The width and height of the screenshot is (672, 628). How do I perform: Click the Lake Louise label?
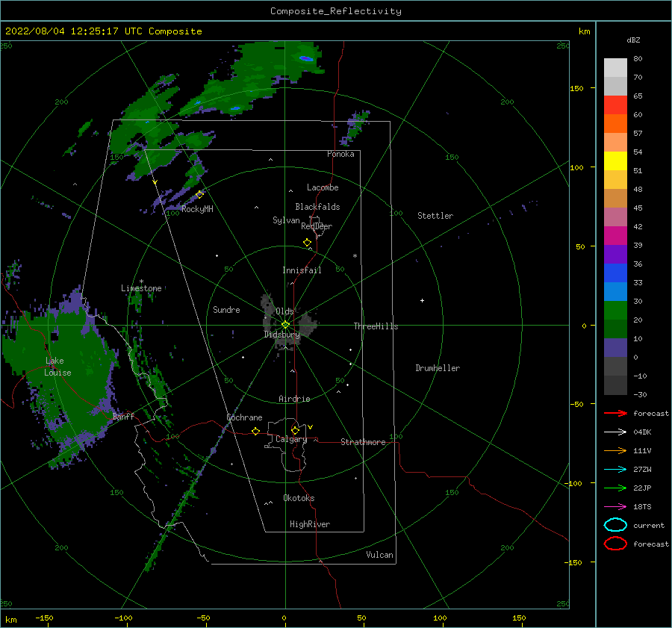tap(57, 367)
